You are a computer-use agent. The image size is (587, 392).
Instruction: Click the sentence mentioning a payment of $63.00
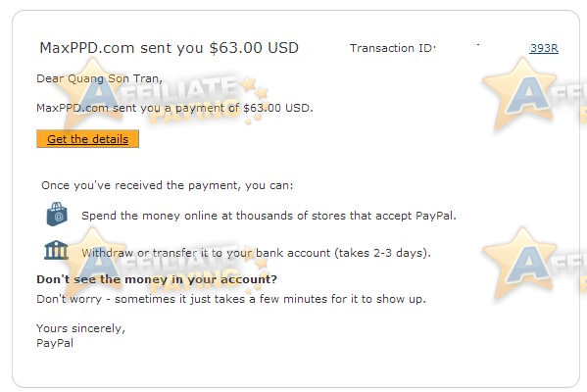pos(174,108)
